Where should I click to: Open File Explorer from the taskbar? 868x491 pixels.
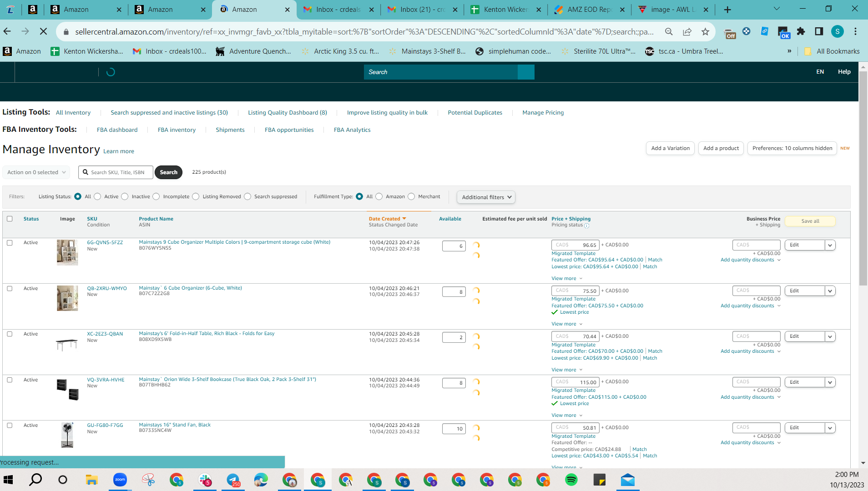coord(91,480)
